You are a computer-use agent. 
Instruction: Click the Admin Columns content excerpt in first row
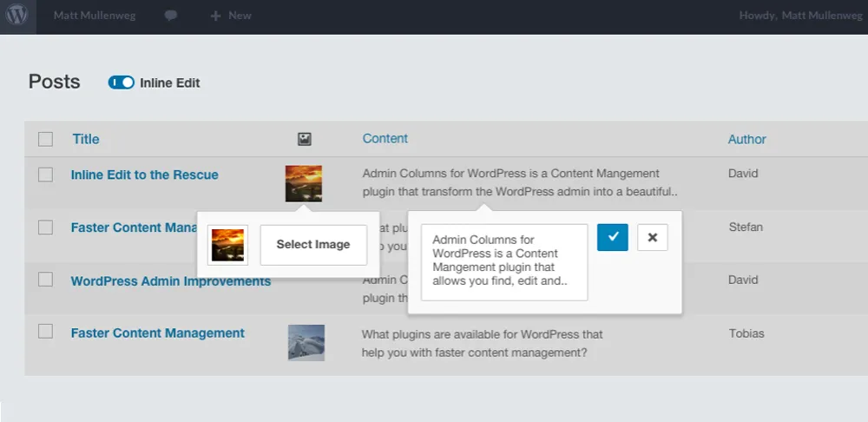click(x=520, y=182)
